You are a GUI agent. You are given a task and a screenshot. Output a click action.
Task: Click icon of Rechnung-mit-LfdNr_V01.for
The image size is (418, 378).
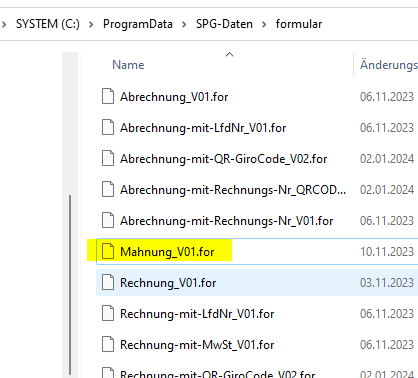click(x=108, y=313)
